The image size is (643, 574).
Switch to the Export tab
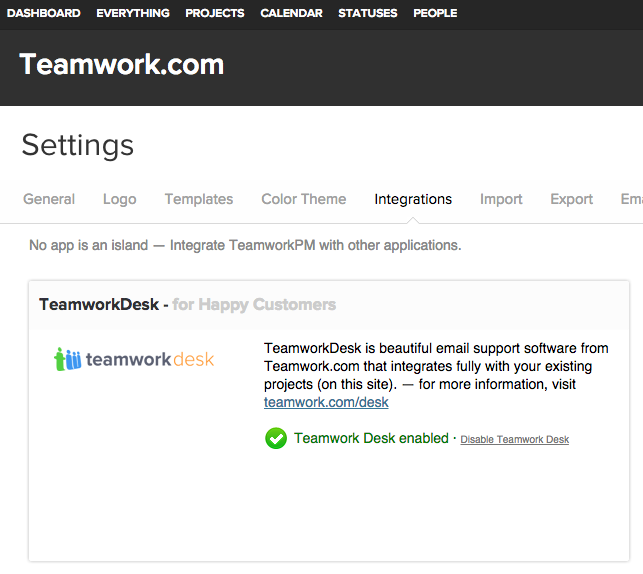(571, 199)
